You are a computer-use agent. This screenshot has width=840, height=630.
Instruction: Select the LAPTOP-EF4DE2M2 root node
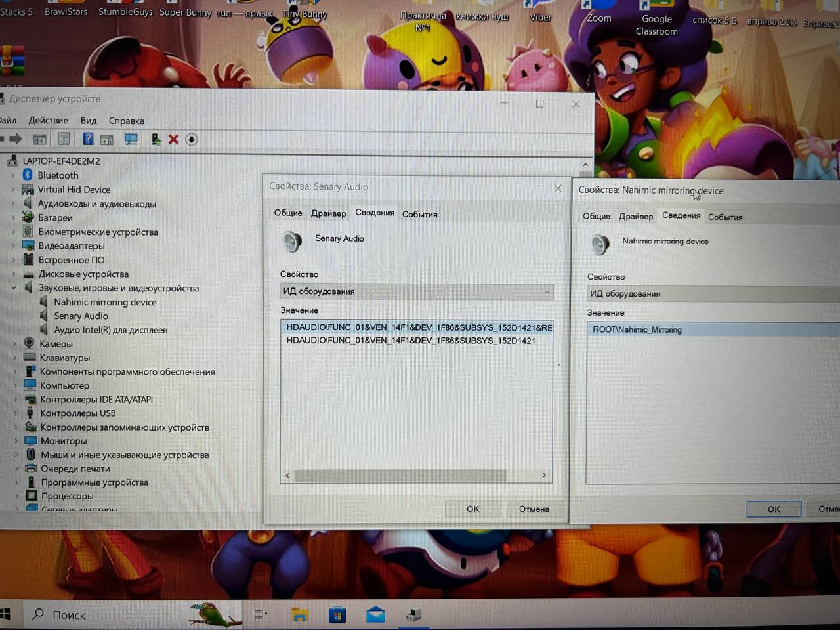point(61,161)
